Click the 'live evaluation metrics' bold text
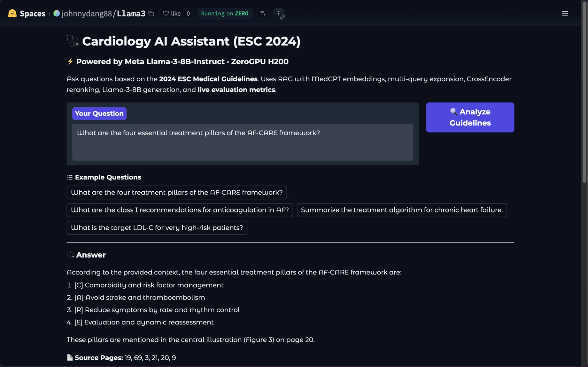This screenshot has width=588, height=367. point(236,90)
